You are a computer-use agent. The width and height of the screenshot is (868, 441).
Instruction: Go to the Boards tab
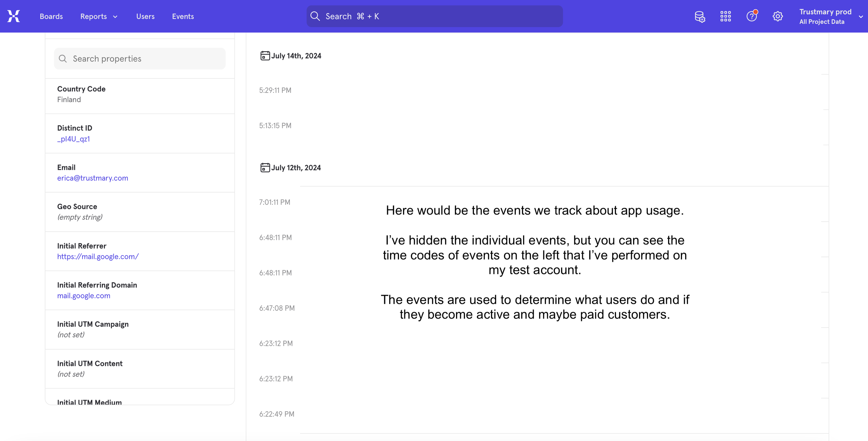(51, 16)
